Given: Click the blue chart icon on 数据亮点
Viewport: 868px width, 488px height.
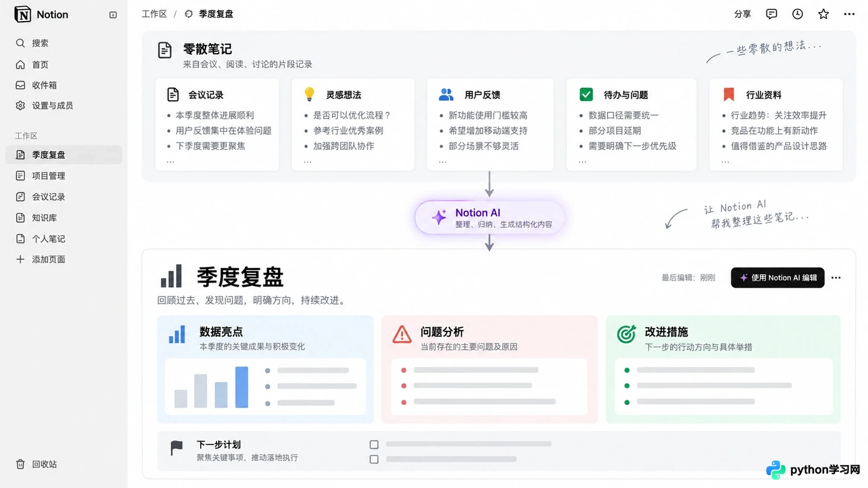Looking at the screenshot, I should (177, 334).
